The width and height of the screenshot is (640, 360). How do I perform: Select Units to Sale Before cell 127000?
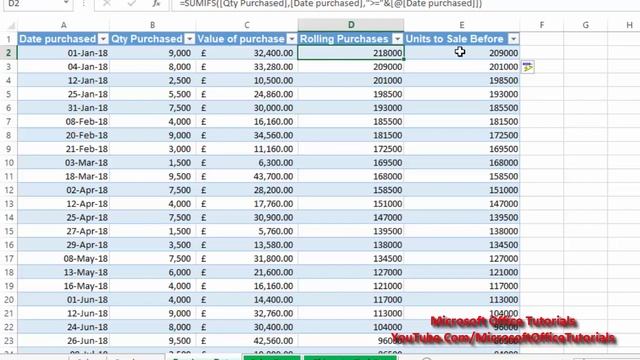pos(462,258)
